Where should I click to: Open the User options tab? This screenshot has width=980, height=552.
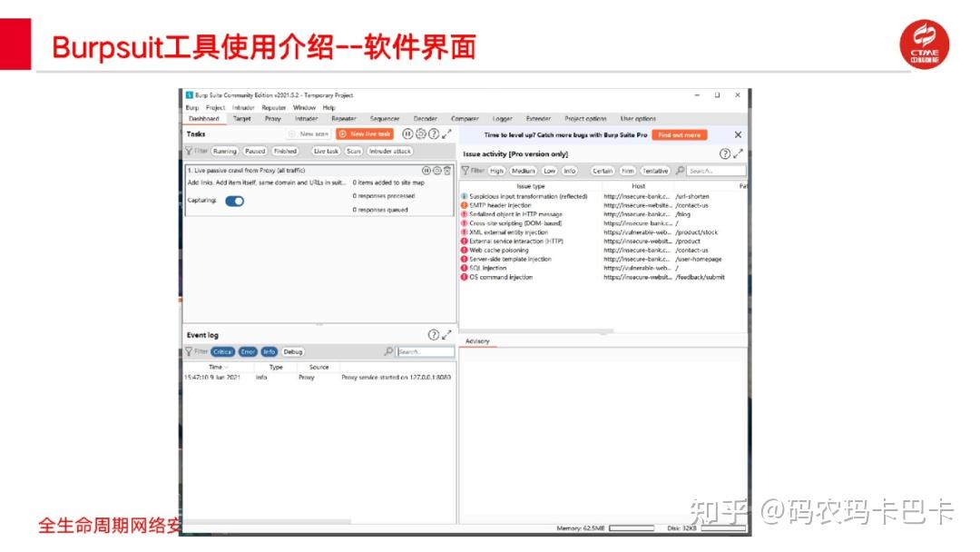click(638, 118)
